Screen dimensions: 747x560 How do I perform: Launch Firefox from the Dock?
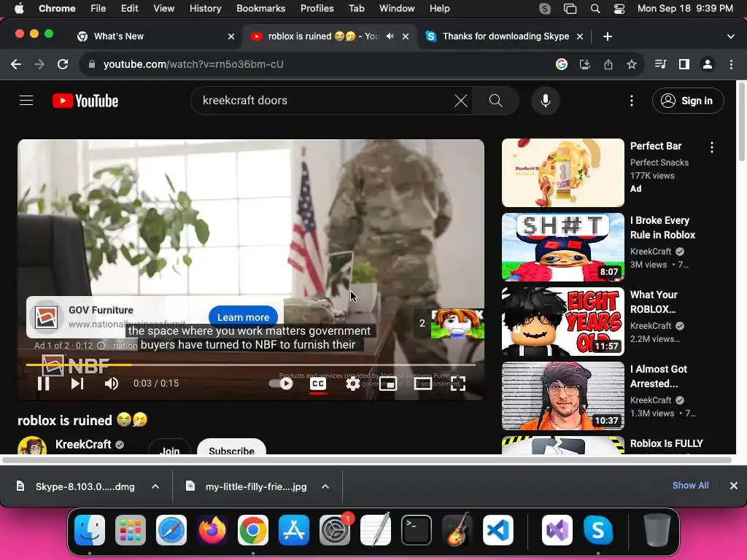(x=212, y=529)
